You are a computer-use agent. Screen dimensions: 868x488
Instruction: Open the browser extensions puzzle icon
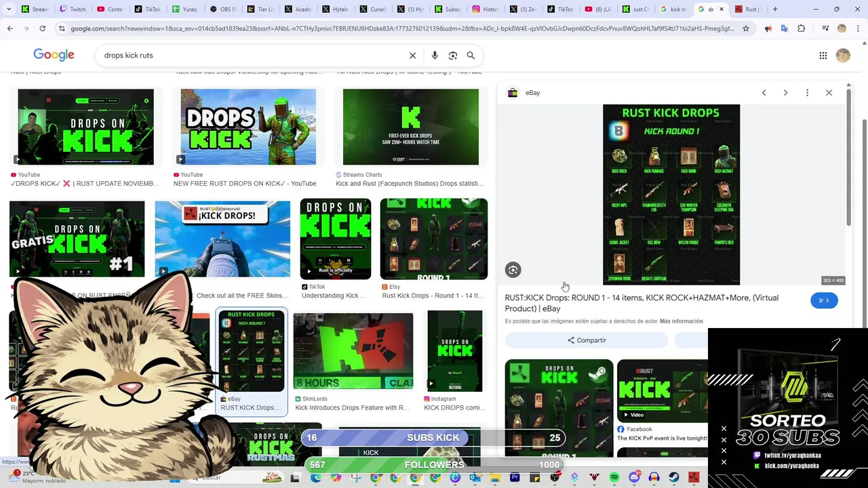(x=802, y=28)
